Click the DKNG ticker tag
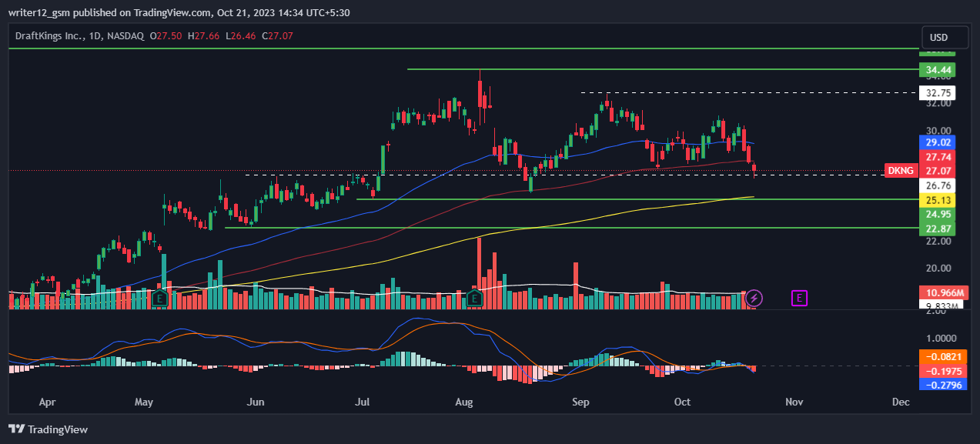The image size is (980, 444). [x=900, y=171]
